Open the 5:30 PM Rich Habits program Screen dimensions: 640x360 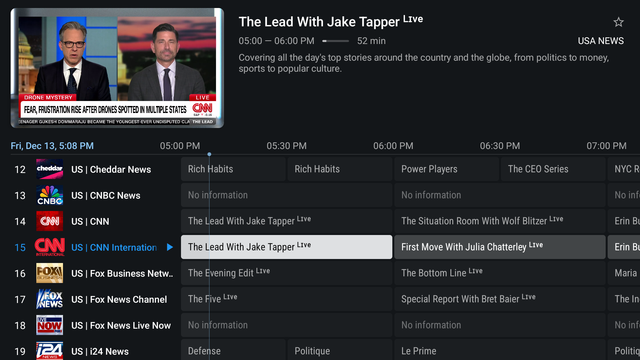click(x=340, y=169)
